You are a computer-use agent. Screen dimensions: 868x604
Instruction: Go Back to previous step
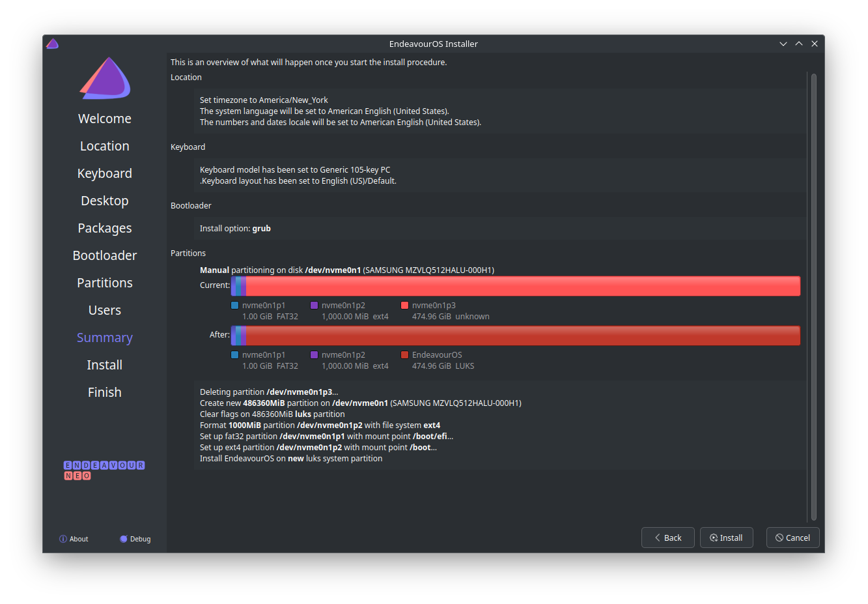[667, 538]
